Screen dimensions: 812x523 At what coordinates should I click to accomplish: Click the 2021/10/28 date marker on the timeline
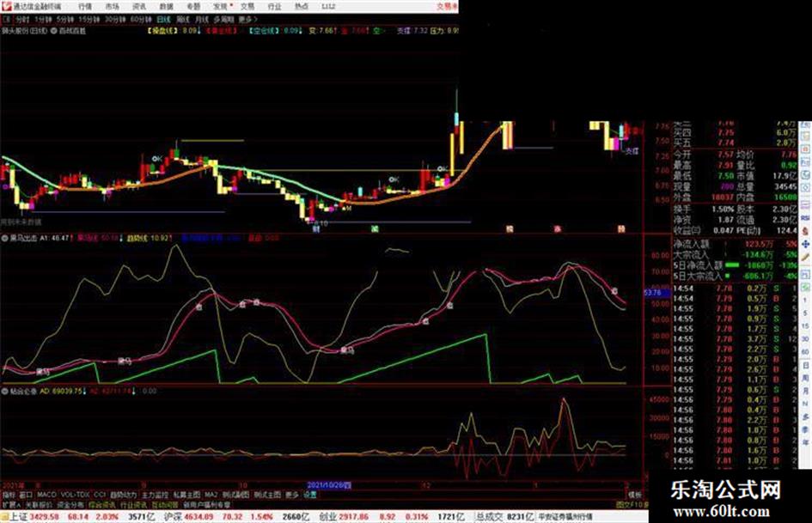point(329,485)
